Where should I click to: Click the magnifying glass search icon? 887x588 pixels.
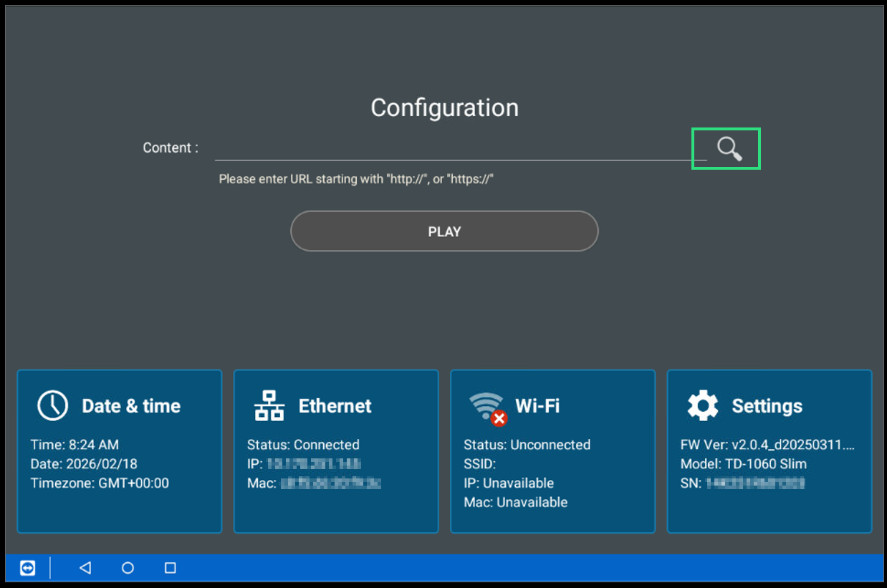pos(729,149)
